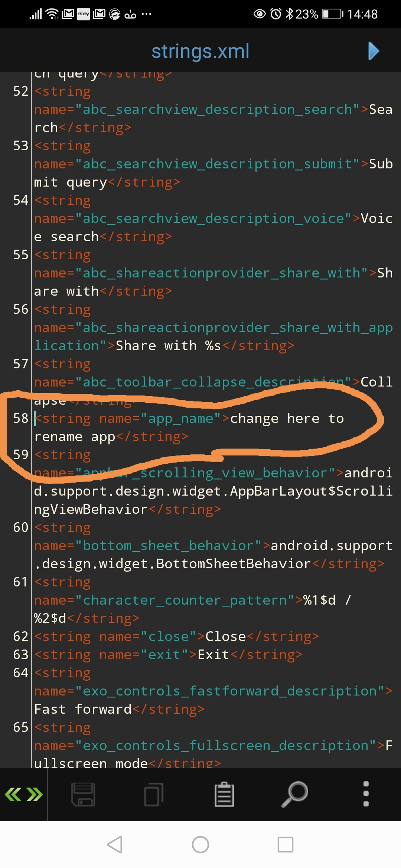Tap the battery indicator in status bar
This screenshot has width=401, height=868.
pyautogui.click(x=332, y=14)
